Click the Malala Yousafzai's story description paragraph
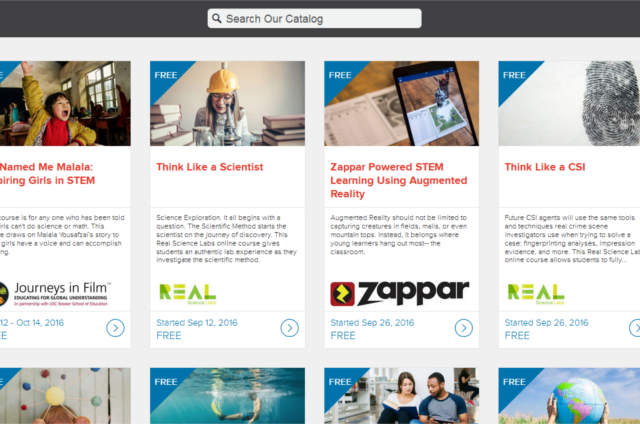640x424 pixels. point(62,235)
